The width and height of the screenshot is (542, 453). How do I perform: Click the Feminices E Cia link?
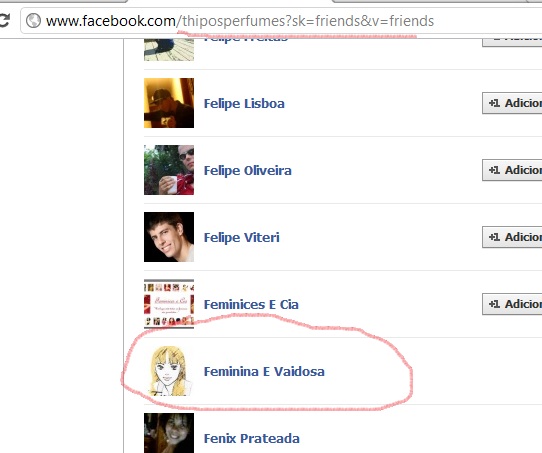[x=251, y=304]
